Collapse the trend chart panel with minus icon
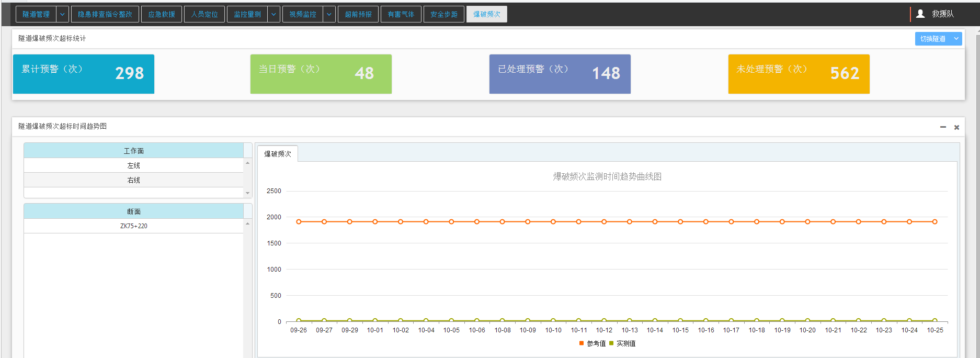The width and height of the screenshot is (980, 358). click(943, 127)
